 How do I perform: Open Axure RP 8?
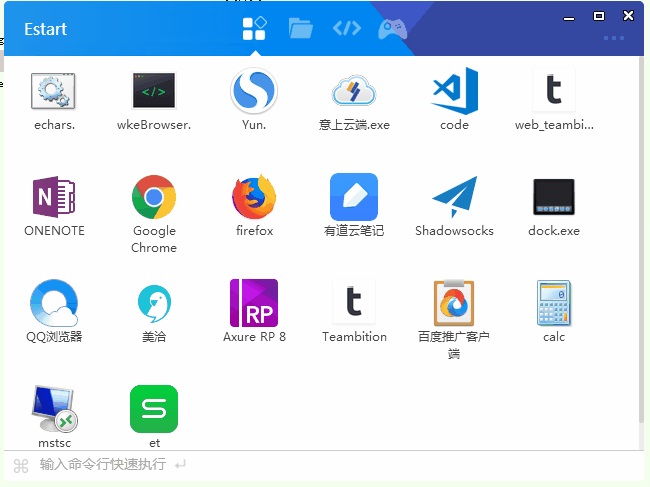[254, 303]
